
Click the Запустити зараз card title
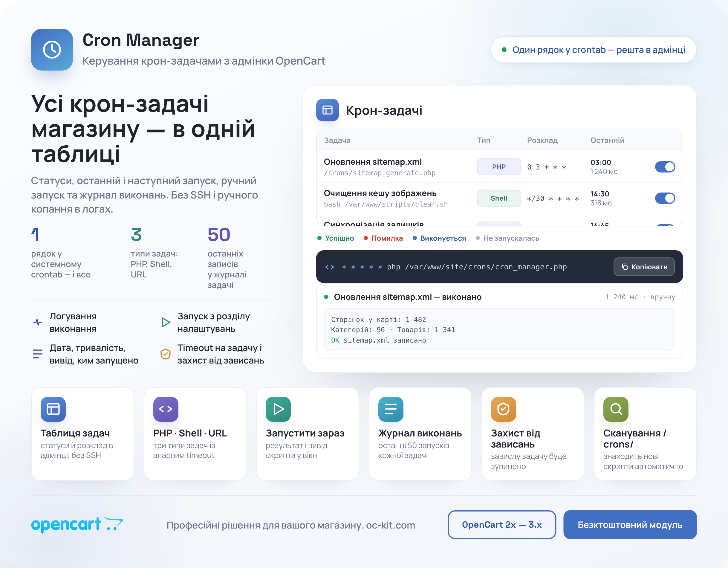click(305, 433)
